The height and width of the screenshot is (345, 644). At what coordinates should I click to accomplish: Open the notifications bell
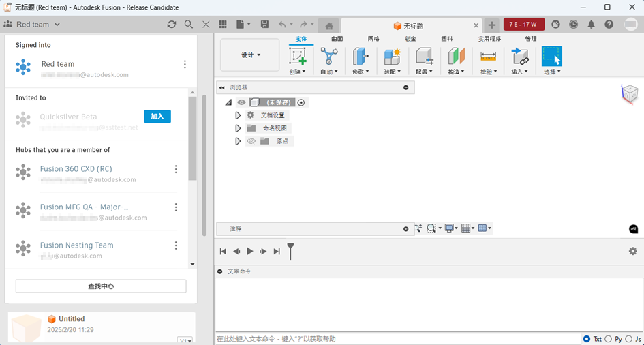coord(591,25)
